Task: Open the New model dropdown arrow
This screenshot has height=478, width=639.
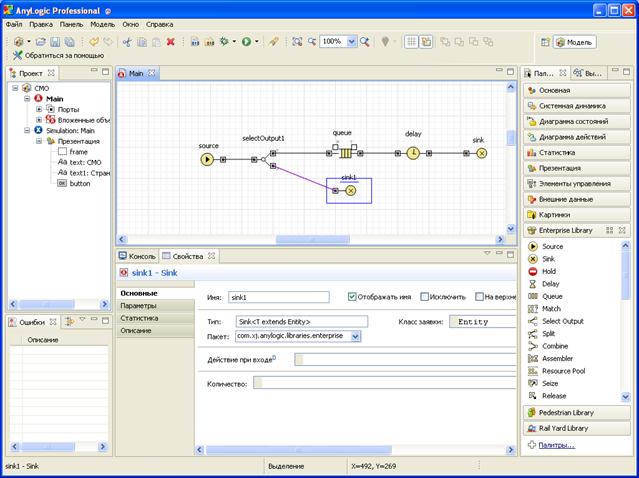Action: click(x=29, y=42)
